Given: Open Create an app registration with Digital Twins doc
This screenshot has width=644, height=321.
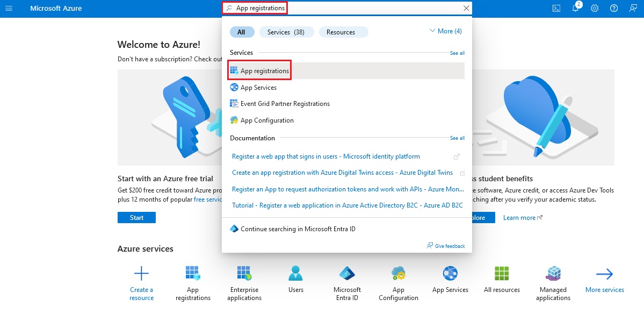Looking at the screenshot, I should point(342,173).
